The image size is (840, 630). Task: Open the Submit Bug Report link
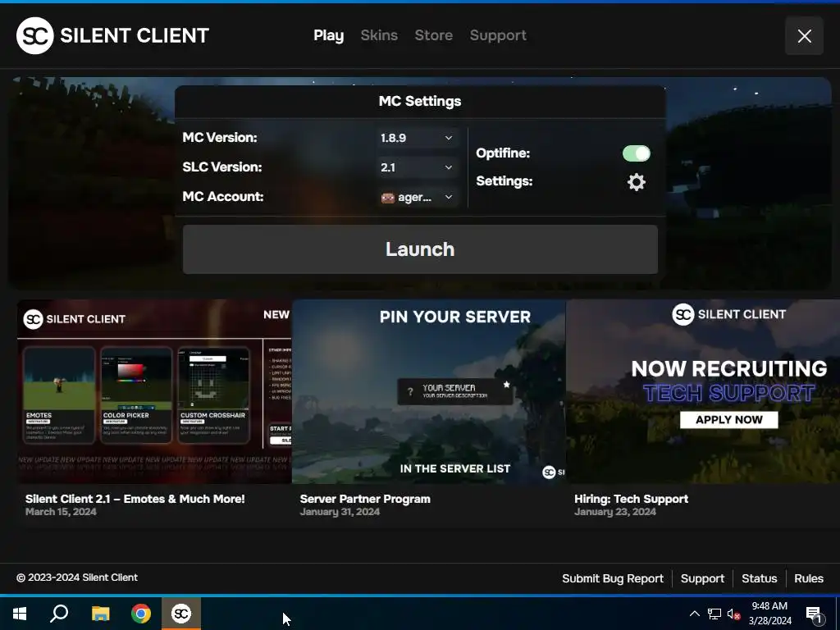[x=612, y=578]
